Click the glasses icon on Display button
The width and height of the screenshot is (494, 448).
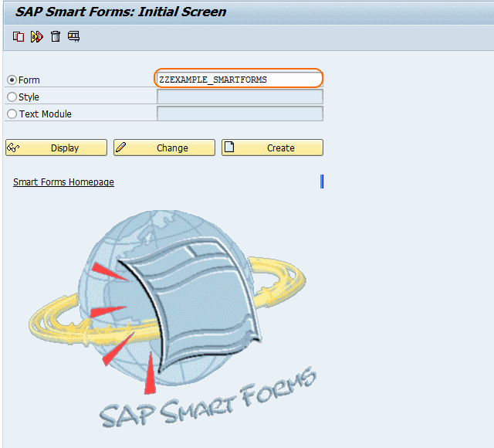13,148
